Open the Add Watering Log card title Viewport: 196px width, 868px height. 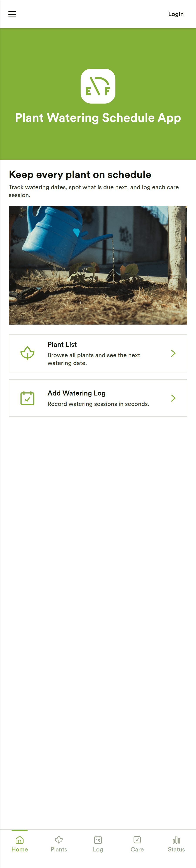click(x=77, y=393)
